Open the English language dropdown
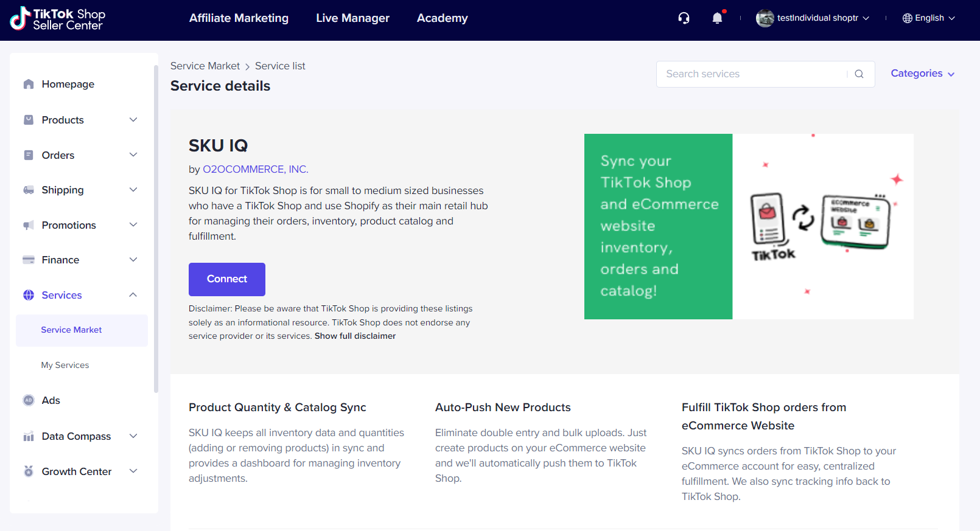The height and width of the screenshot is (531, 980). [929, 18]
